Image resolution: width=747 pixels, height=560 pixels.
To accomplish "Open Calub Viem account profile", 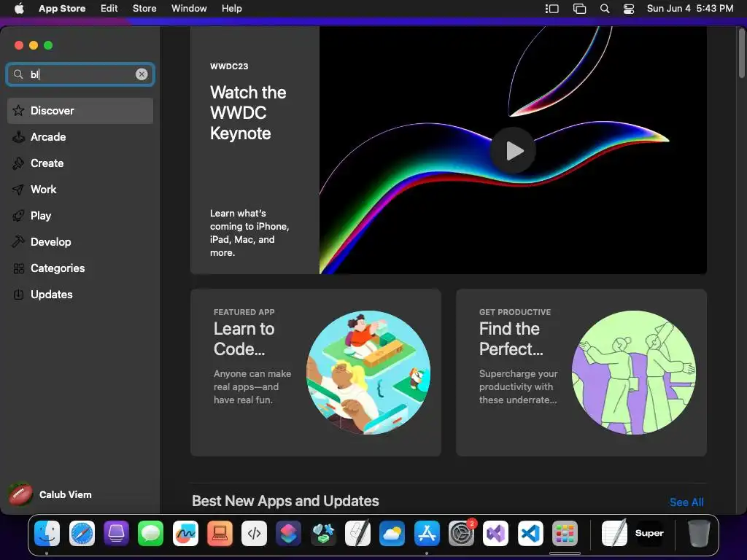I will pyautogui.click(x=50, y=495).
